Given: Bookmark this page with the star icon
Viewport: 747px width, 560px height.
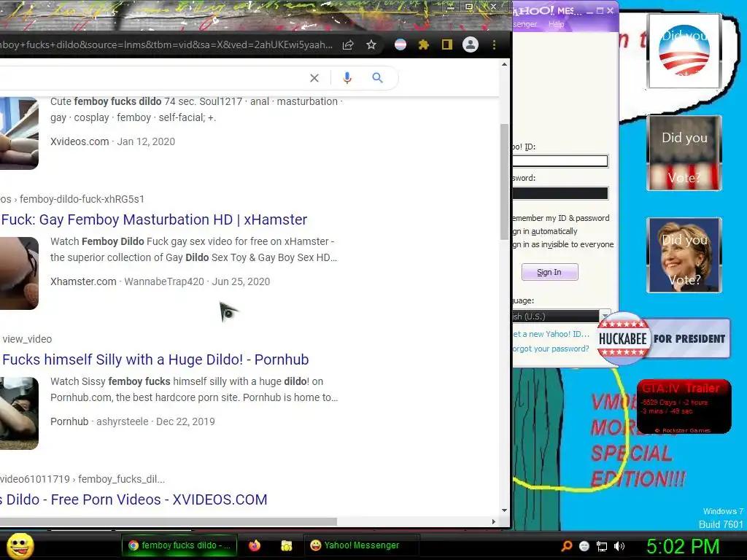Looking at the screenshot, I should click(371, 44).
